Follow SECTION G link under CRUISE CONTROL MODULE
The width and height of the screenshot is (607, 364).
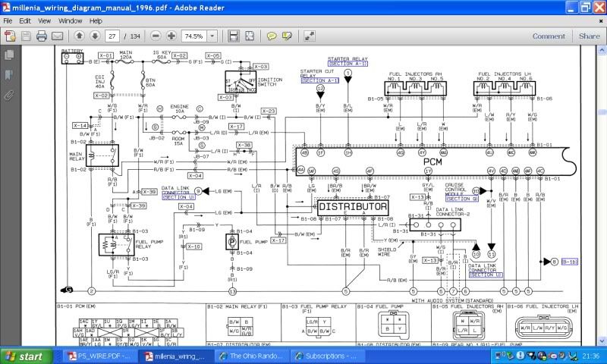tap(462, 199)
